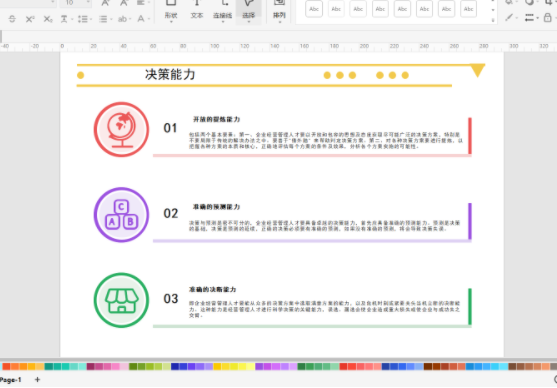Select the yellow triangle shape in header
This screenshot has width=557, height=388.
point(478,70)
